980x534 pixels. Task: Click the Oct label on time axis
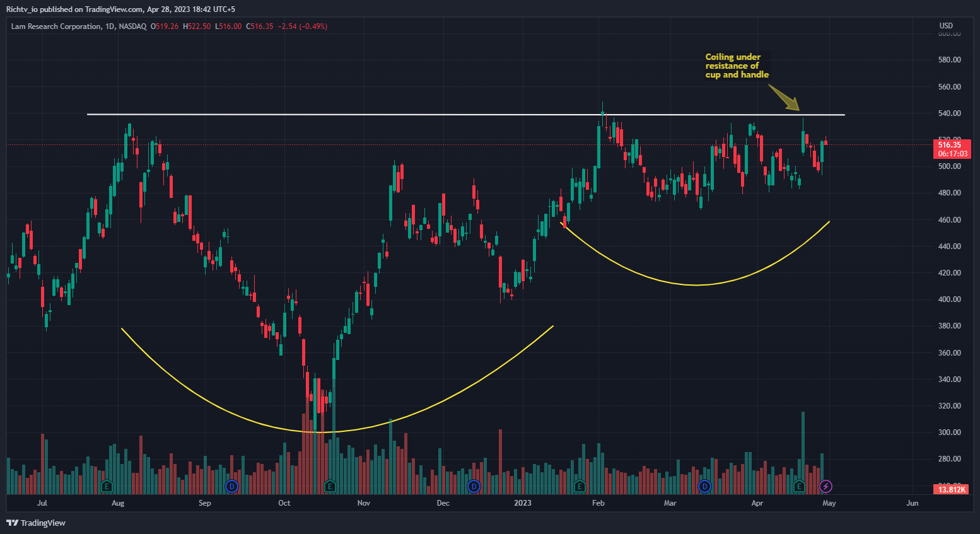pyautogui.click(x=284, y=503)
